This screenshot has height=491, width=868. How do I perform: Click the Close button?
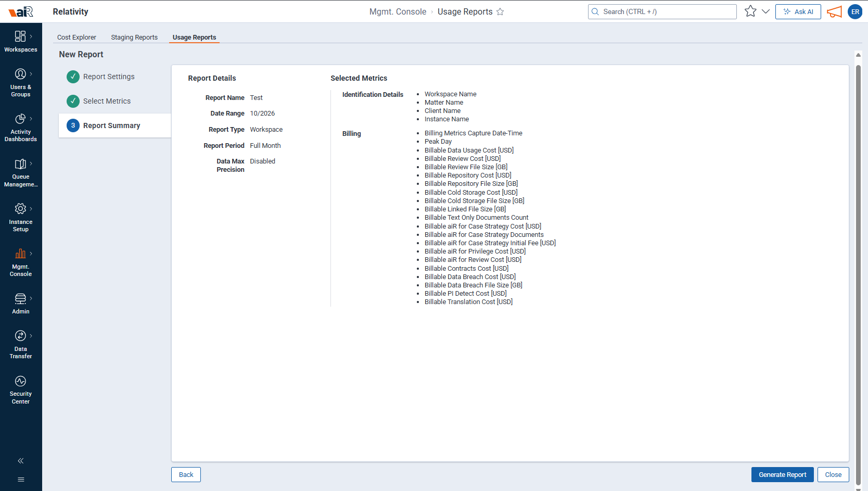[833, 475]
